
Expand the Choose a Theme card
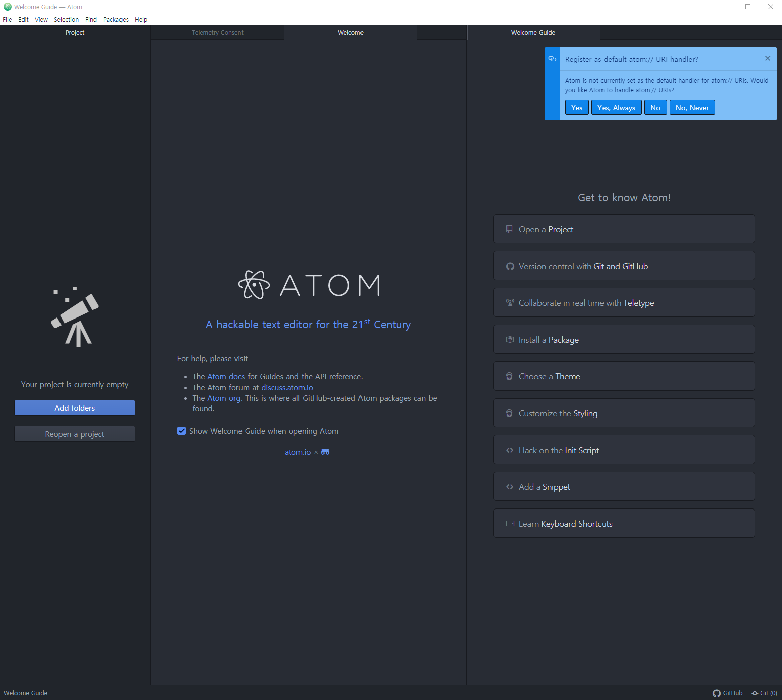624,376
